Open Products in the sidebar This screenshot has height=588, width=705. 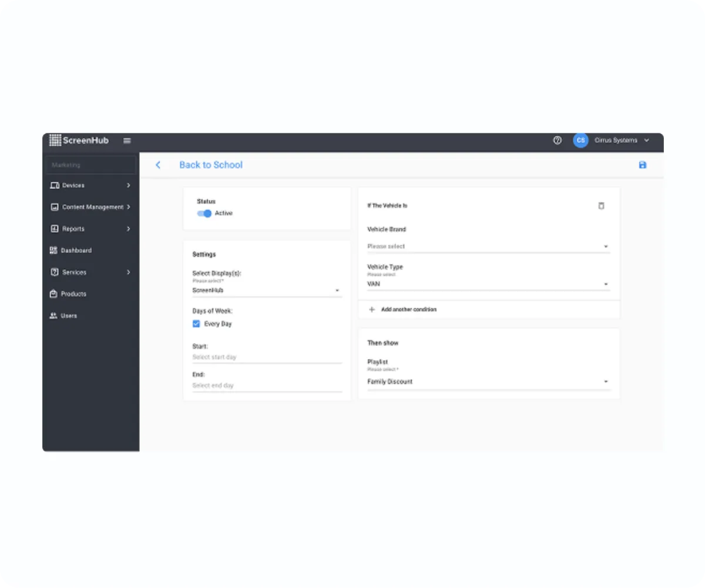(90, 294)
